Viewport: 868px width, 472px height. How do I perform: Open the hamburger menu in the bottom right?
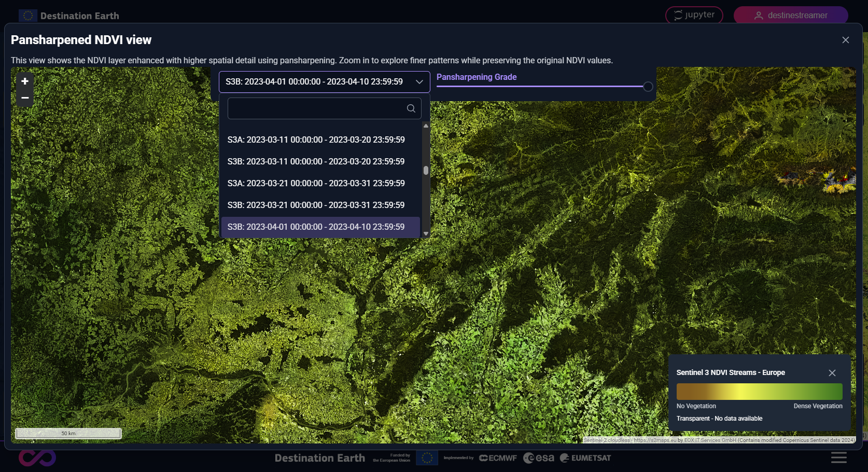tap(839, 457)
